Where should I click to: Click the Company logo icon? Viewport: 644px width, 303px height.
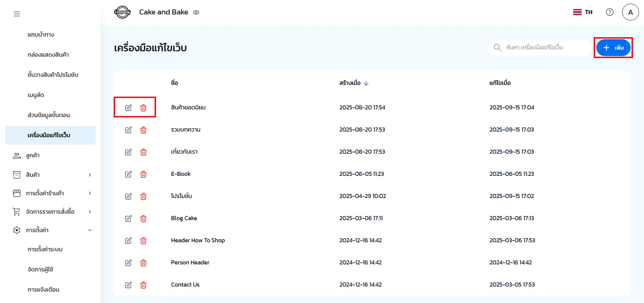pos(122,12)
